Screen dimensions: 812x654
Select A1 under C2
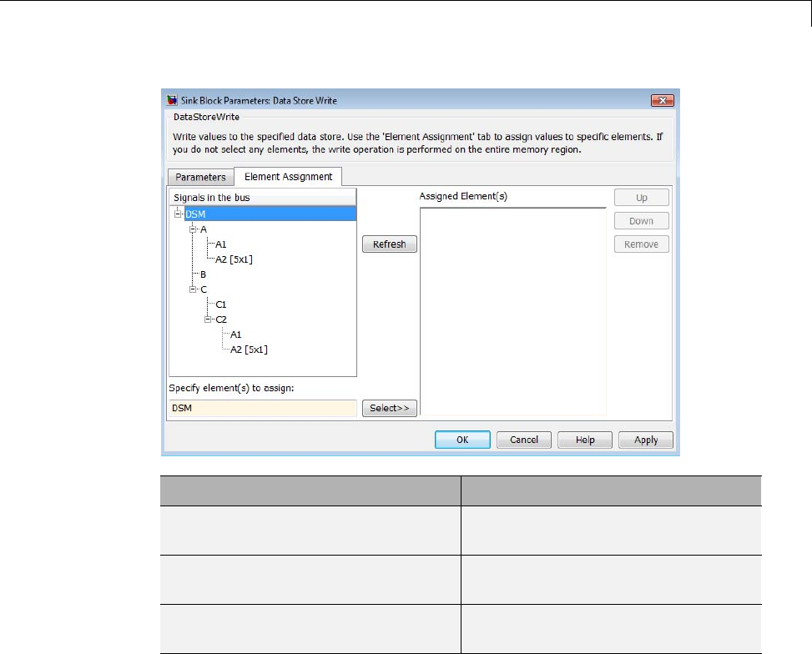[x=235, y=335]
